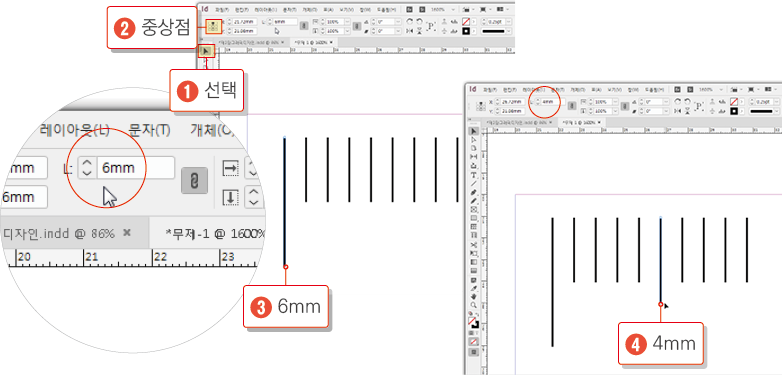
Task: Select the Pencil tool in right window toolbox
Action: [x=474, y=200]
